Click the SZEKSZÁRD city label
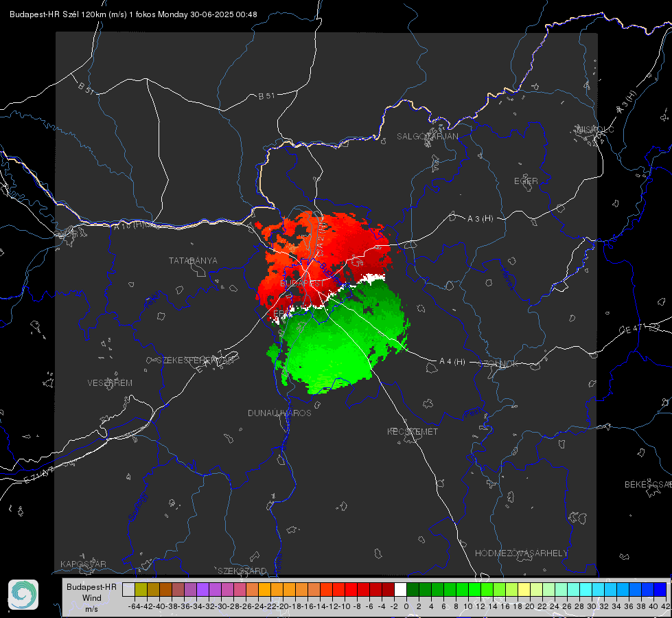 click(242, 571)
